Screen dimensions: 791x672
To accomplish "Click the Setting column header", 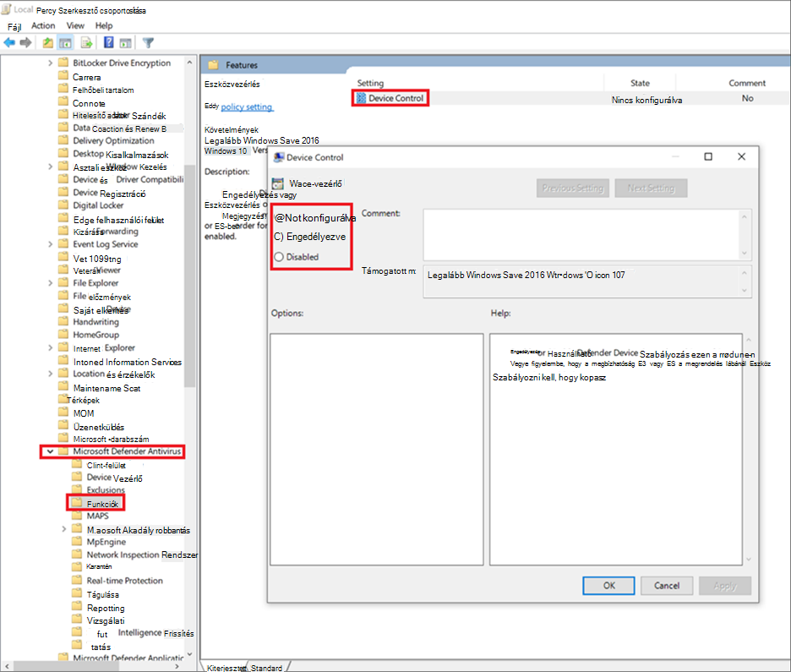I will tap(370, 83).
